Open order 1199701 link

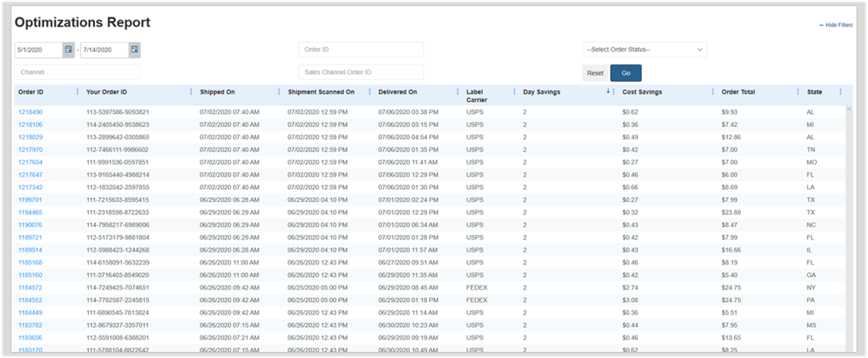click(30, 200)
